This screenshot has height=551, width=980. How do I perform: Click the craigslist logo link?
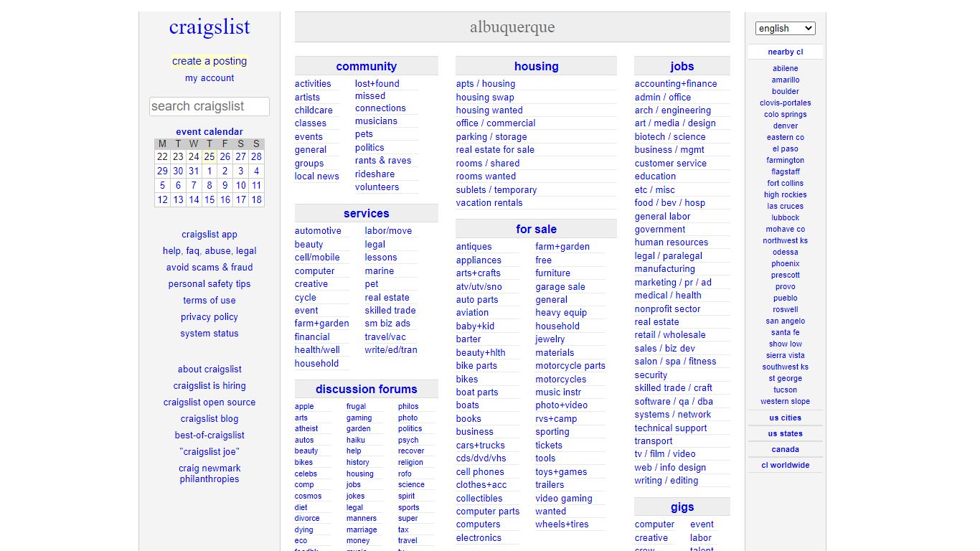point(209,27)
